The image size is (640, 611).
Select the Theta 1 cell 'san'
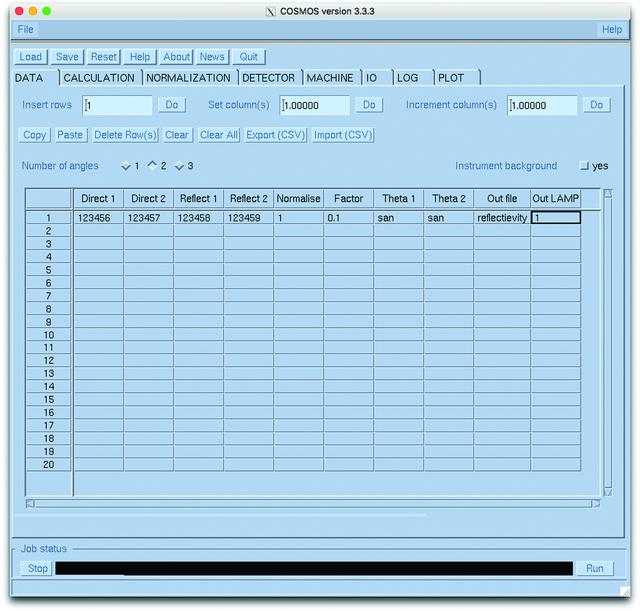pos(399,218)
